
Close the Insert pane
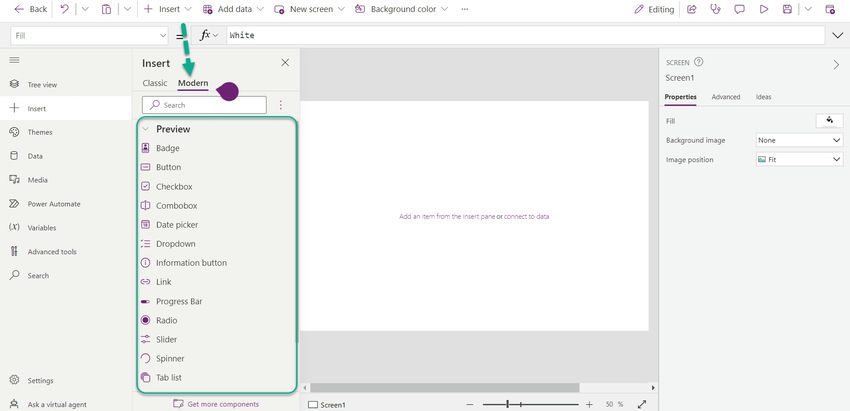[285, 63]
